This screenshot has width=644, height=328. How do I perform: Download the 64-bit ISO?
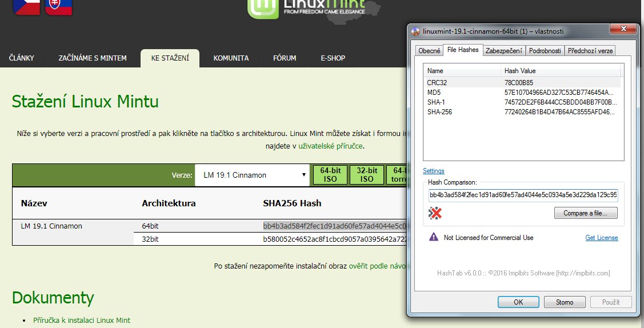pyautogui.click(x=330, y=175)
